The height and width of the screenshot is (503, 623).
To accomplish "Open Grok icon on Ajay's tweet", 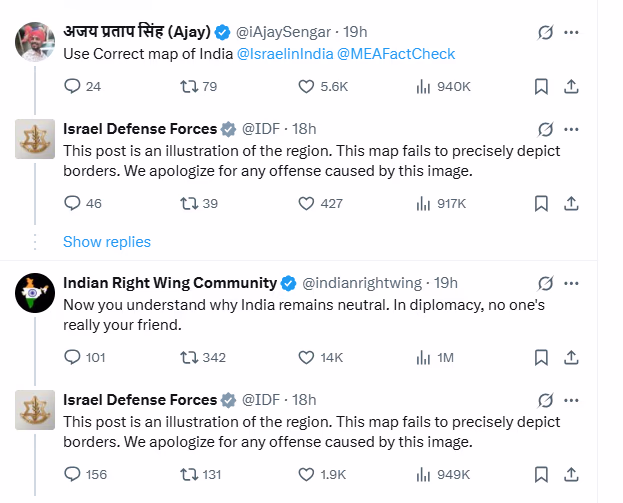I will pos(545,32).
